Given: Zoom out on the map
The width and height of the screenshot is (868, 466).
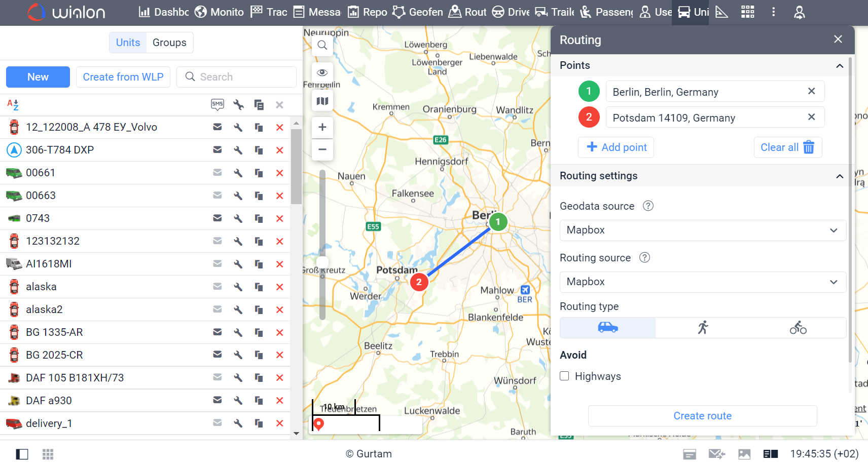Looking at the screenshot, I should [x=322, y=149].
